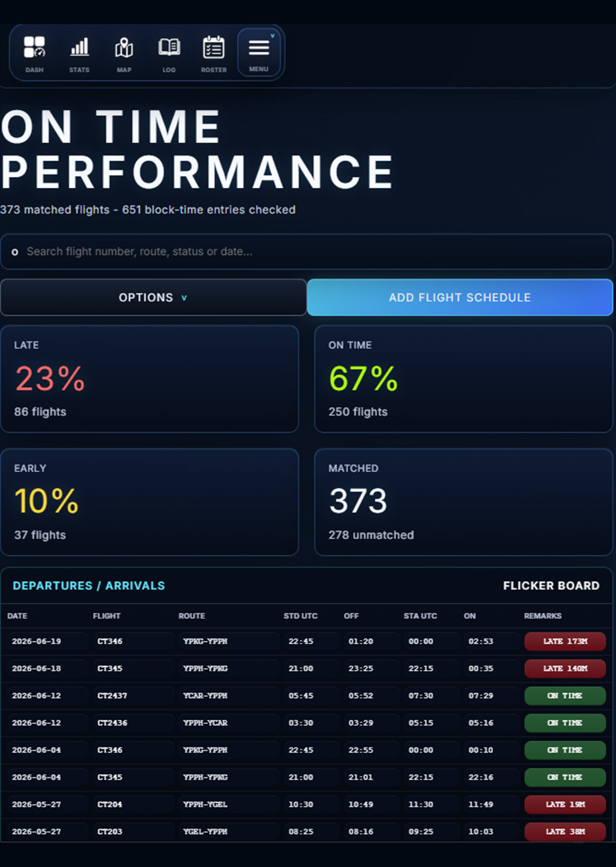
Task: Click the matched flights summary text
Action: (148, 210)
